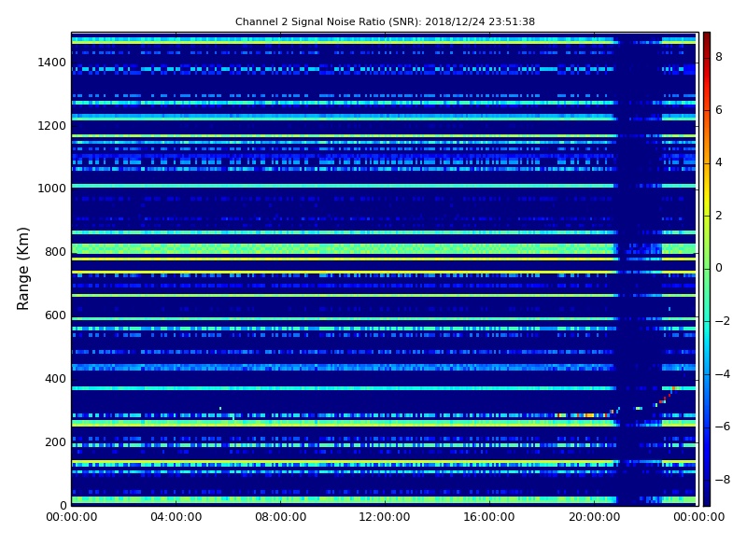Image resolution: width=747 pixels, height=560 pixels.
Task: Select the 200 tick label on range axis
Action: tap(55, 441)
